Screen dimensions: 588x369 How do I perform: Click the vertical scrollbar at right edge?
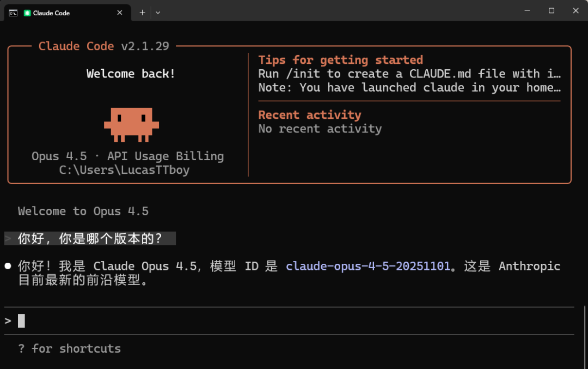(x=585, y=336)
